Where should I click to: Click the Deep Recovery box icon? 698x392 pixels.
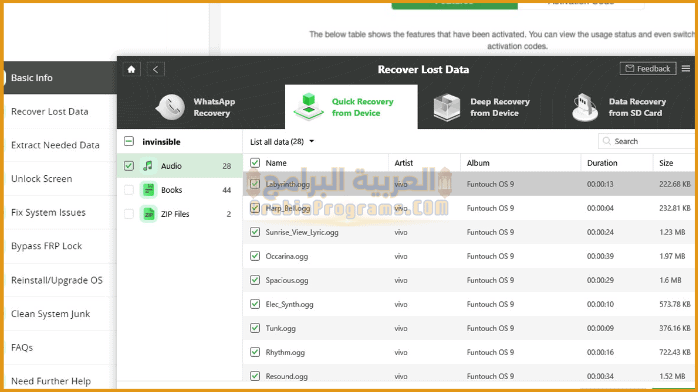pos(447,107)
